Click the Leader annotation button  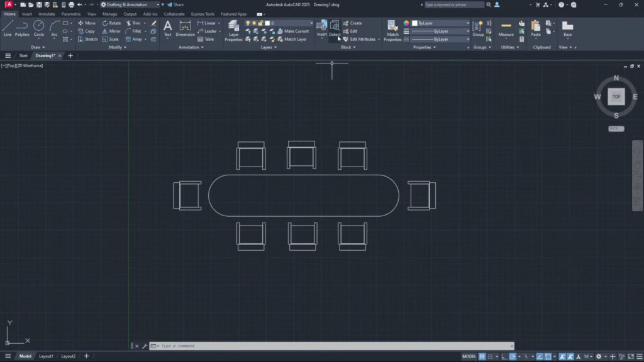tap(207, 31)
